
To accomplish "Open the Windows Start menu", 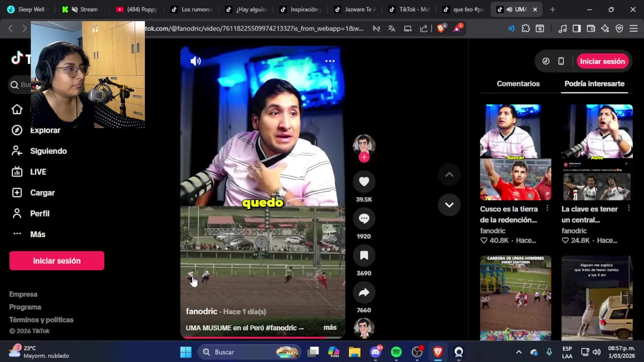I will tap(186, 352).
